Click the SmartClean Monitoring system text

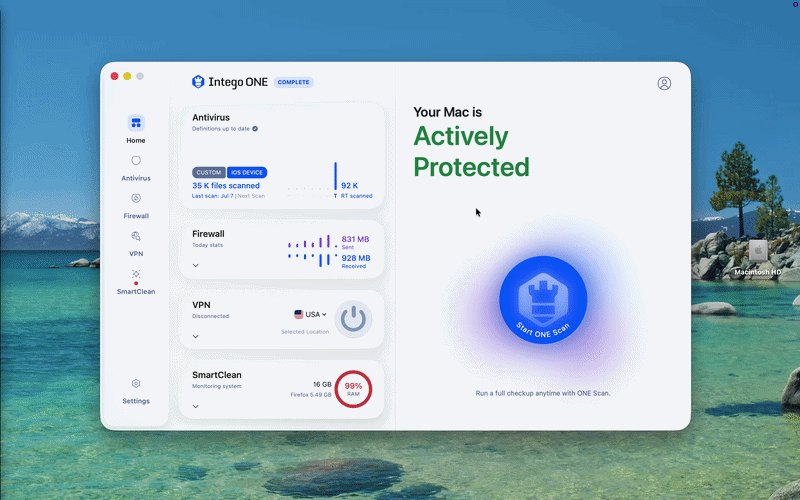[216, 386]
